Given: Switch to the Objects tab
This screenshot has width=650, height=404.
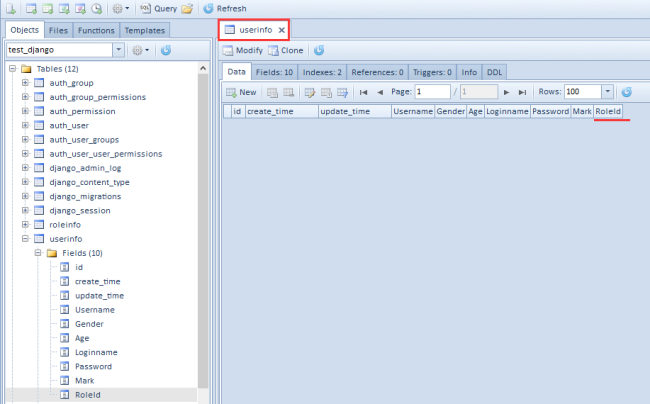Looking at the screenshot, I should (x=24, y=30).
